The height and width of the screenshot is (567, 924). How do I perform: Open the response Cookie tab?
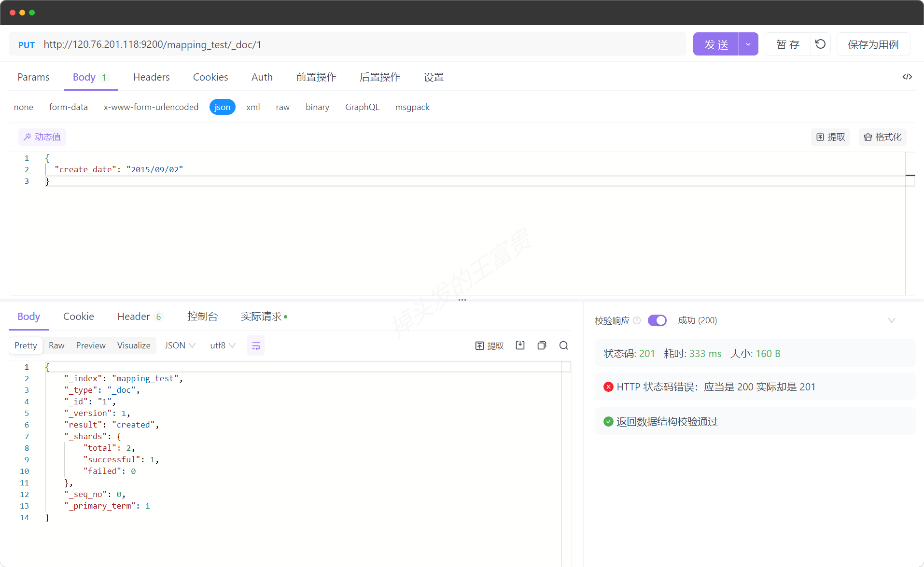click(x=79, y=317)
